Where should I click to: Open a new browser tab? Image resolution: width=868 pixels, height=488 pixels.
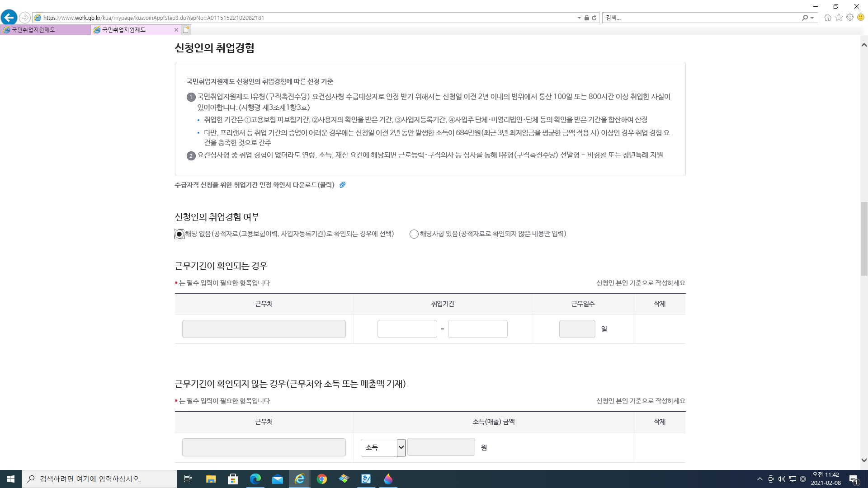coord(186,30)
